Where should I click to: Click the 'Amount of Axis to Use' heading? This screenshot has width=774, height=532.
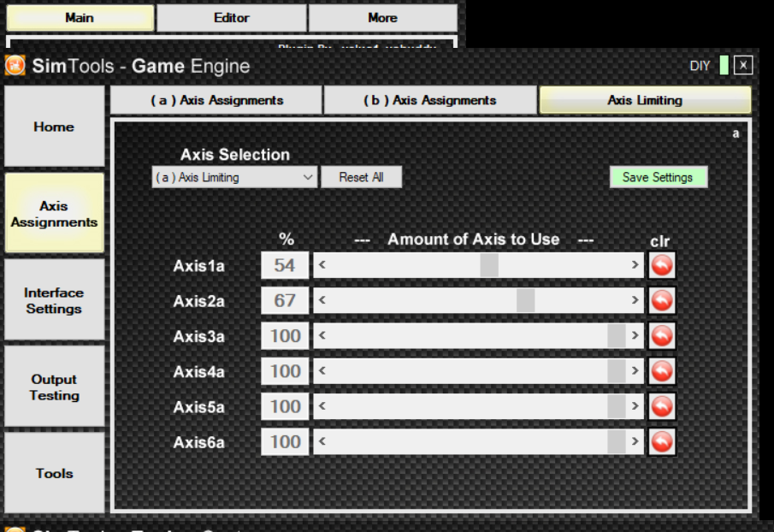(474, 239)
